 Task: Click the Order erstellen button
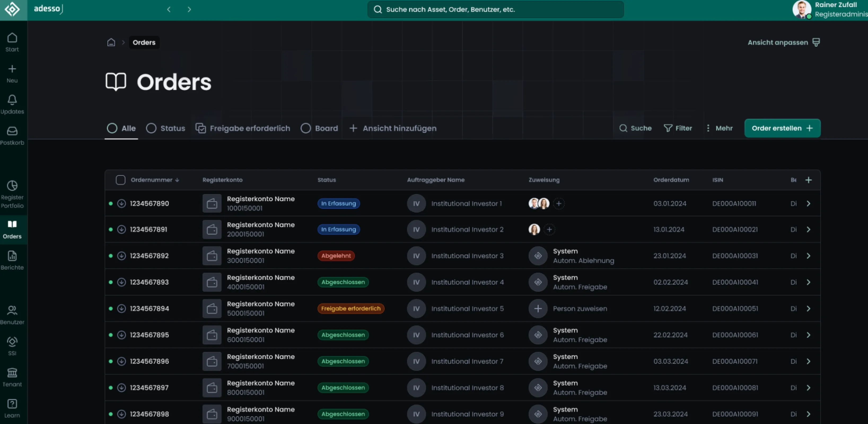click(x=782, y=128)
